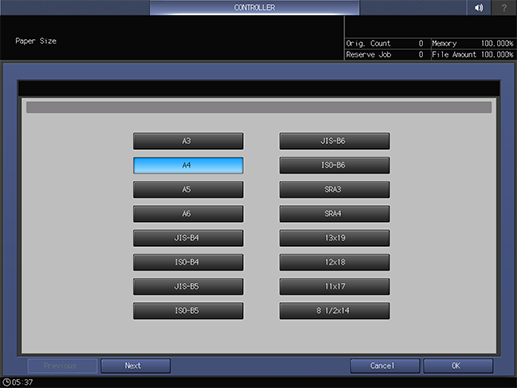Click the Paper Size heading text
The image size is (517, 388).
36,41
